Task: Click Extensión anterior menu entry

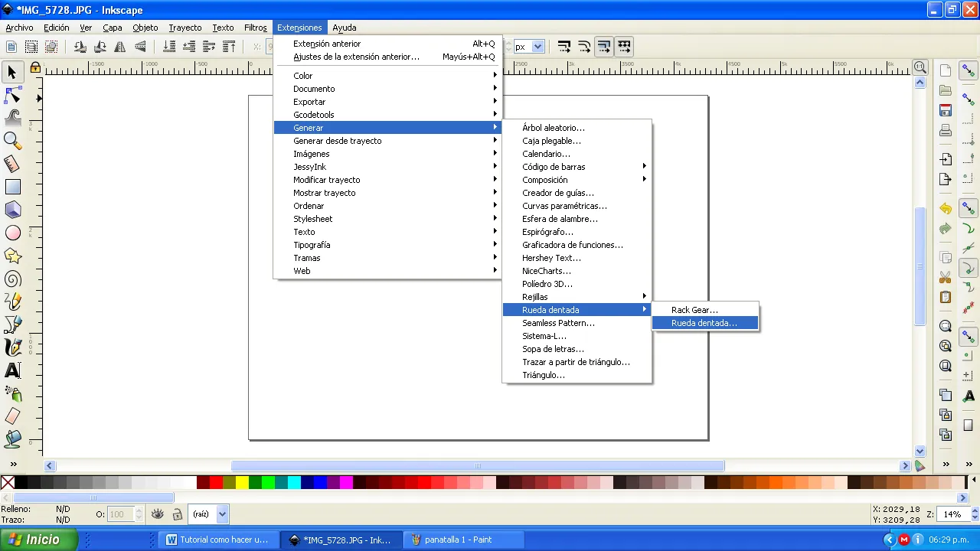Action: [x=387, y=44]
